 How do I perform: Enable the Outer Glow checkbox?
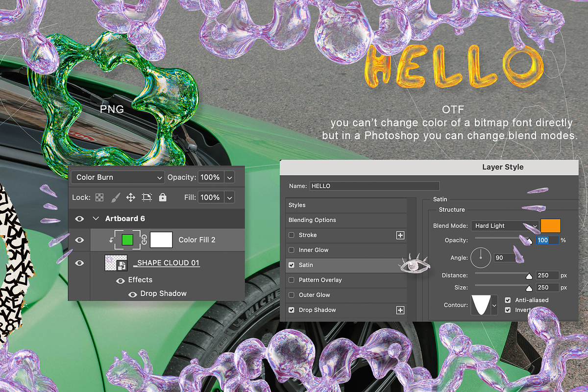[x=292, y=295]
